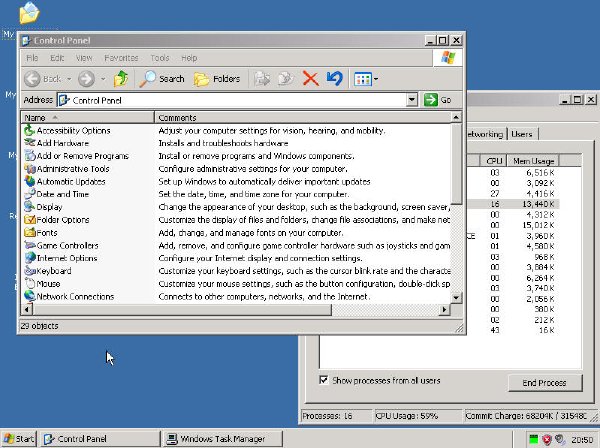Click the CPU Usage: 59% status text
Image resolution: width=600 pixels, height=448 pixels.
(x=406, y=415)
